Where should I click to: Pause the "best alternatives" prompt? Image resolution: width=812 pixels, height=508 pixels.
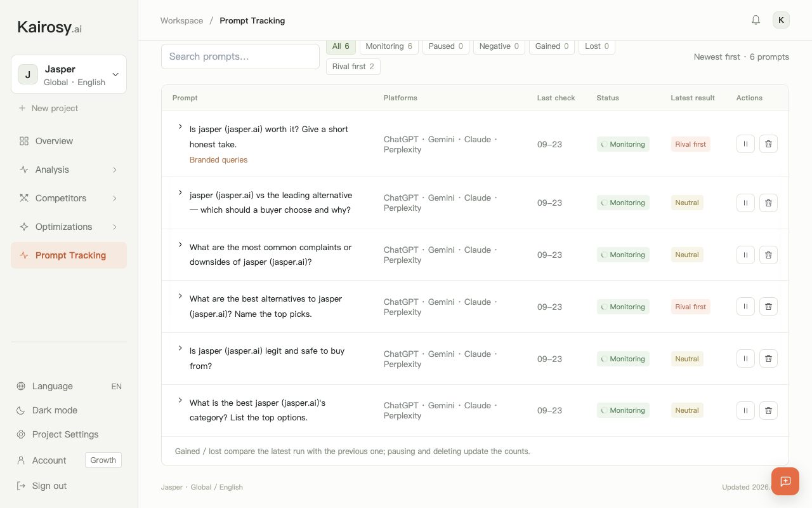point(745,307)
